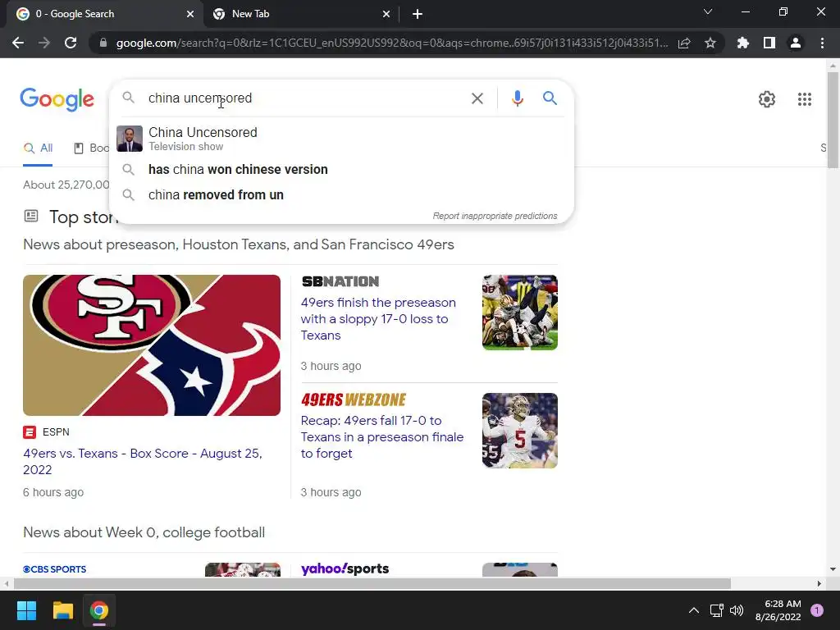Open the SB Nation 49ers preseason article

pyautogui.click(x=378, y=319)
